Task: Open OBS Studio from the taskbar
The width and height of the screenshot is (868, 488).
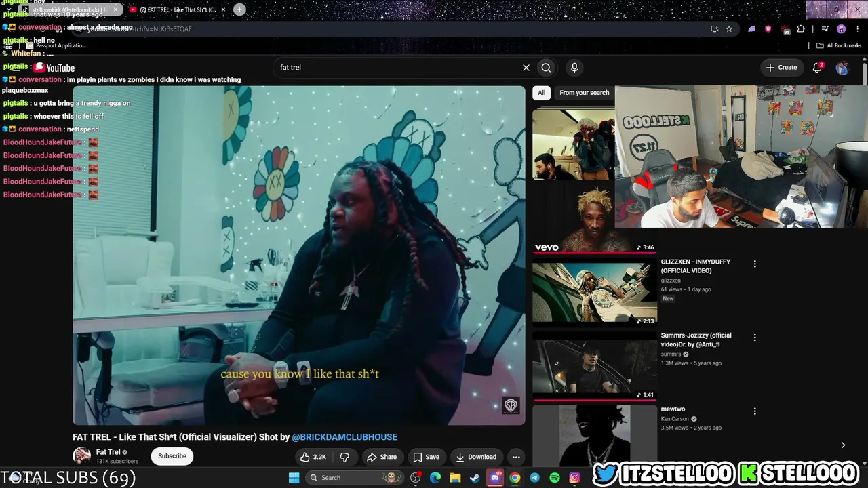Action: [416, 478]
